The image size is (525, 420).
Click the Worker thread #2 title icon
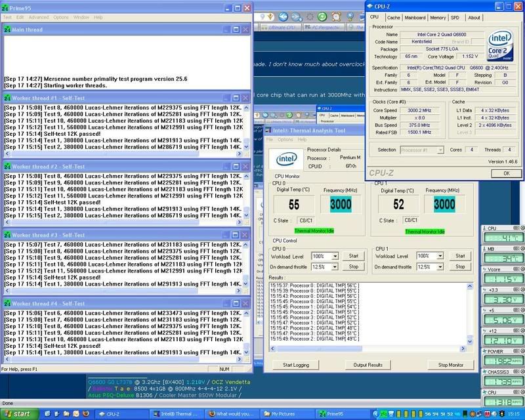[x=7, y=166]
